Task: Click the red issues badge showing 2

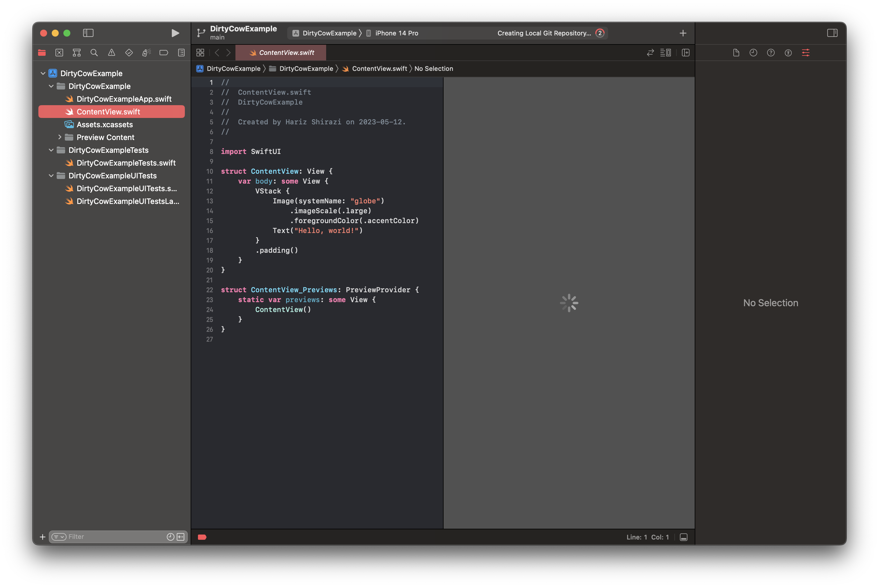Action: tap(599, 33)
